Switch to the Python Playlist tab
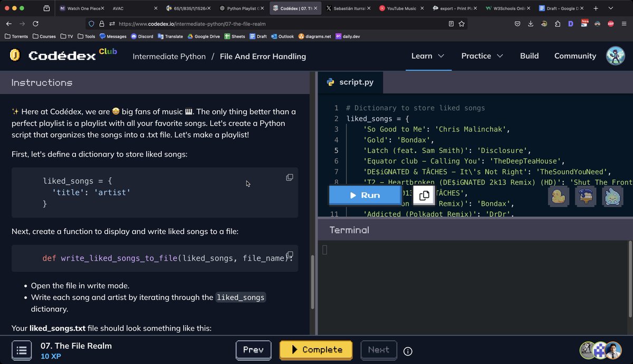Viewport: 633px width, 364px height. click(242, 8)
